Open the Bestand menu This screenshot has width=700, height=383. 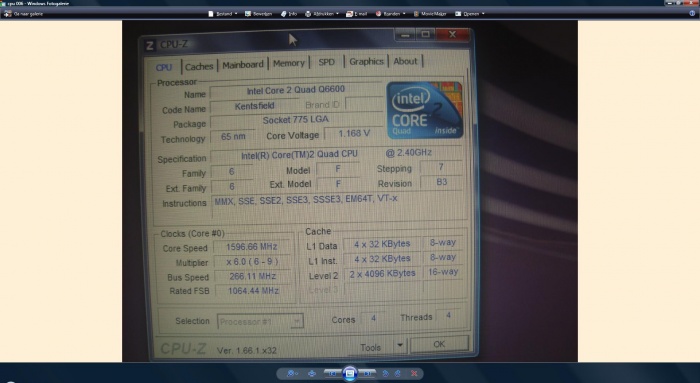[x=223, y=14]
